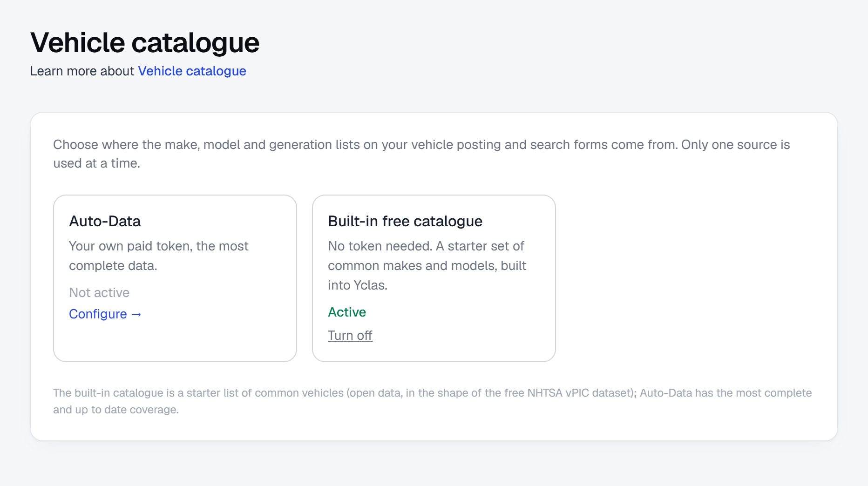
Task: Click the Built-in free catalogue heading
Action: pyautogui.click(x=405, y=221)
